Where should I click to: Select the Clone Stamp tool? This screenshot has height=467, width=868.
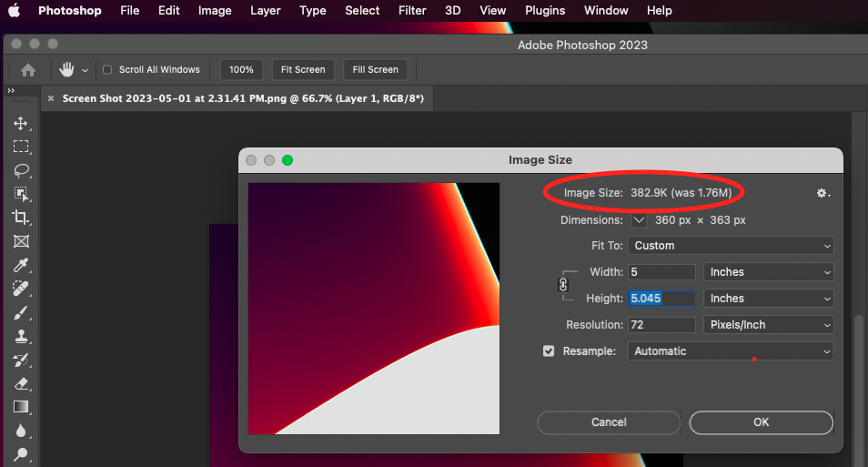(21, 336)
